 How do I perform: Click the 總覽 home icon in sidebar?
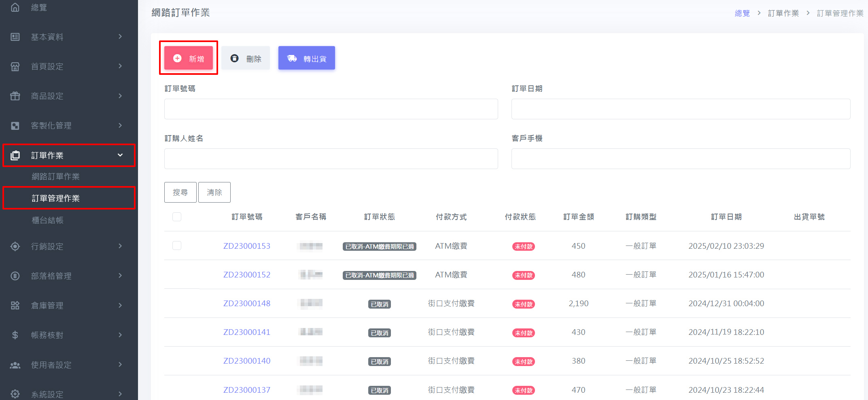15,7
